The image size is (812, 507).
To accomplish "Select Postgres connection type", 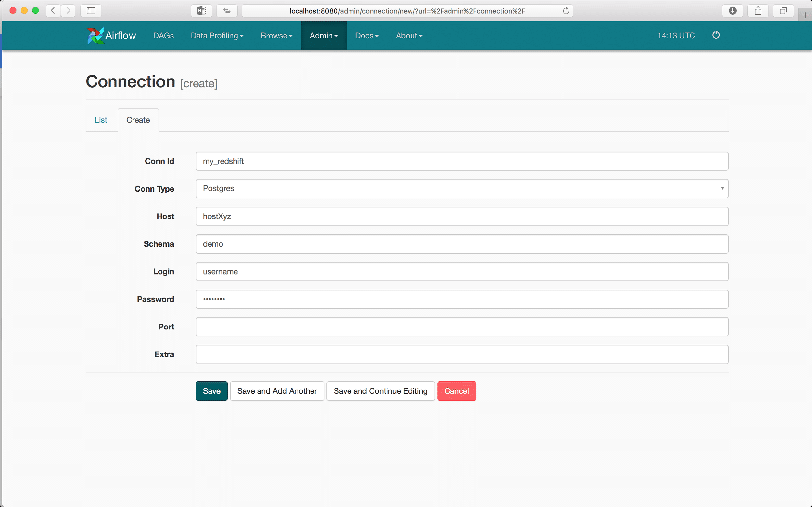I will [x=462, y=188].
